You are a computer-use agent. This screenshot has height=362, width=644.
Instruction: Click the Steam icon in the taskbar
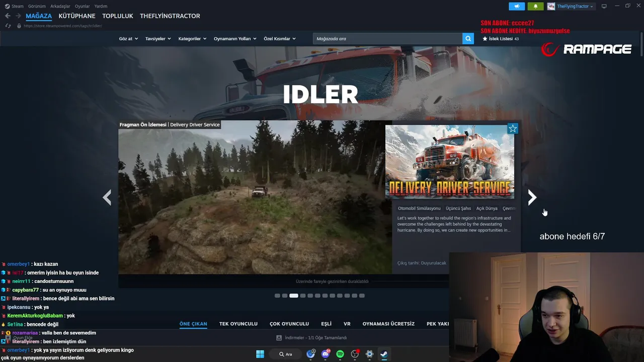(x=384, y=354)
